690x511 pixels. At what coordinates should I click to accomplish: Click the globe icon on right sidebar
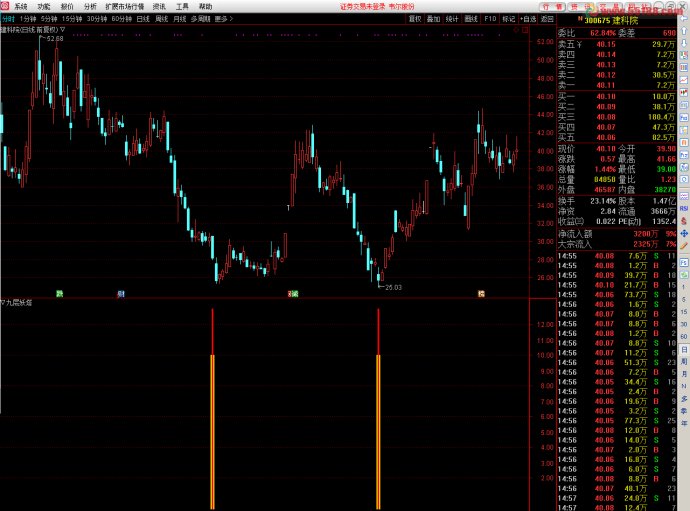pos(684,179)
